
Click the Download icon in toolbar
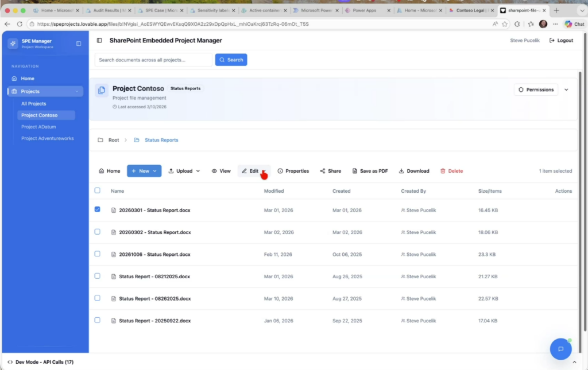(401, 171)
